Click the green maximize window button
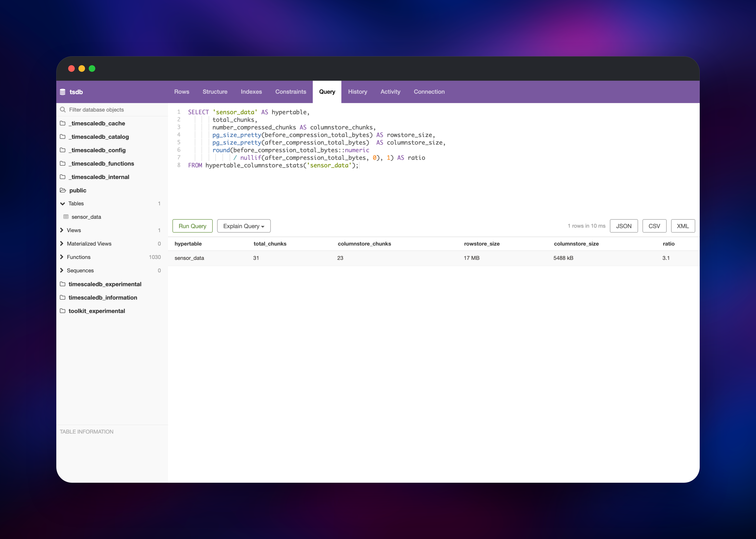This screenshot has width=756, height=539. (92, 68)
